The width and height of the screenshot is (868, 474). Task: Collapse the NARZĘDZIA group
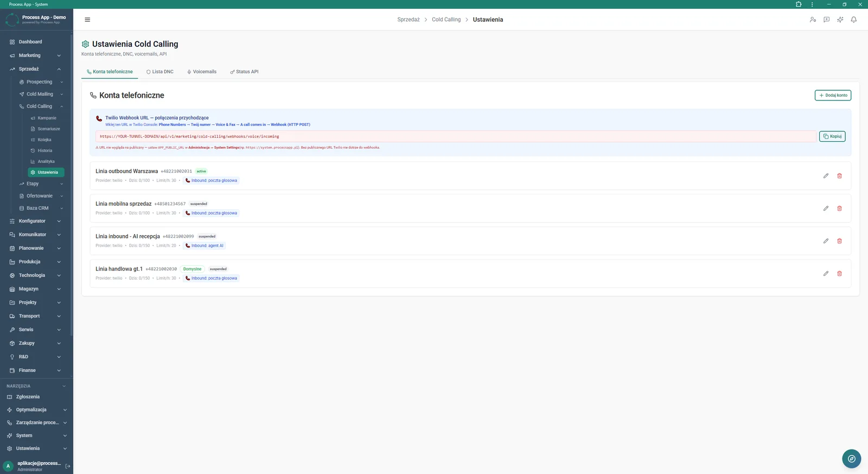(36, 386)
